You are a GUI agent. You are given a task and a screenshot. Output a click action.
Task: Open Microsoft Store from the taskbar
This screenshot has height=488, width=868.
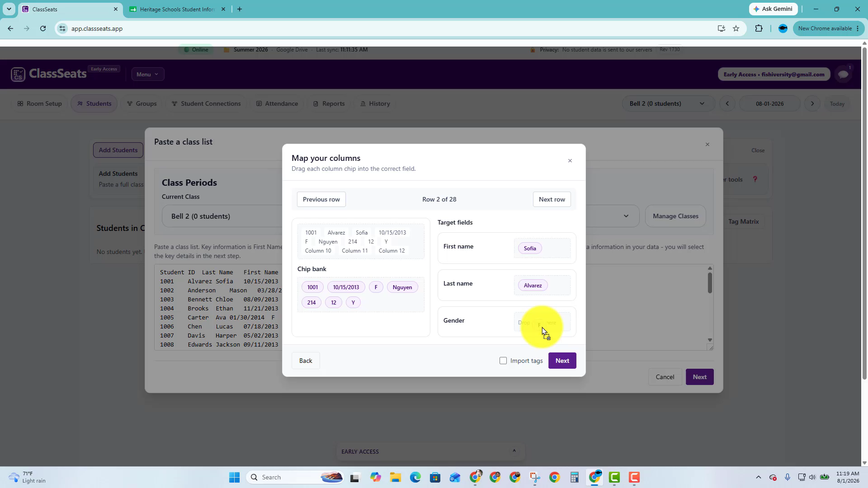point(435,477)
